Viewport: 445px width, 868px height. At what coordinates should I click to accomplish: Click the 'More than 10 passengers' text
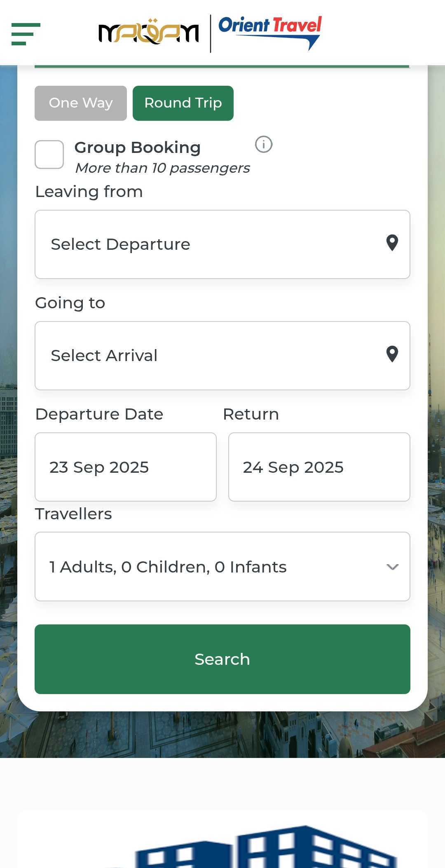(x=162, y=168)
